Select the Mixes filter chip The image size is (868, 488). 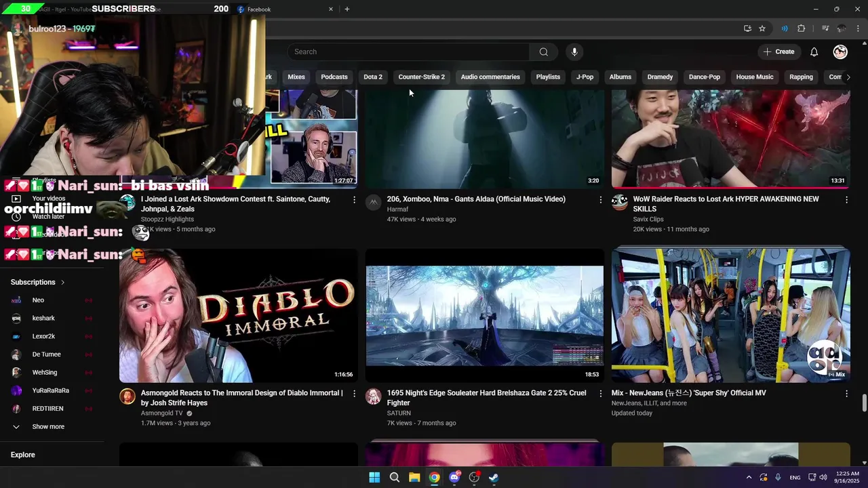tap(296, 77)
